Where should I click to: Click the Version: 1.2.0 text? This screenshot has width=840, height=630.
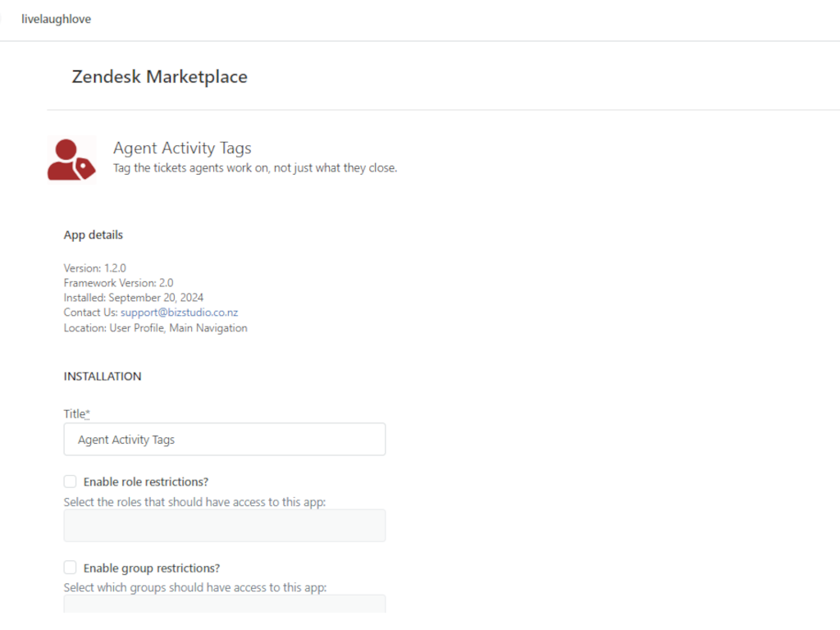[95, 268]
